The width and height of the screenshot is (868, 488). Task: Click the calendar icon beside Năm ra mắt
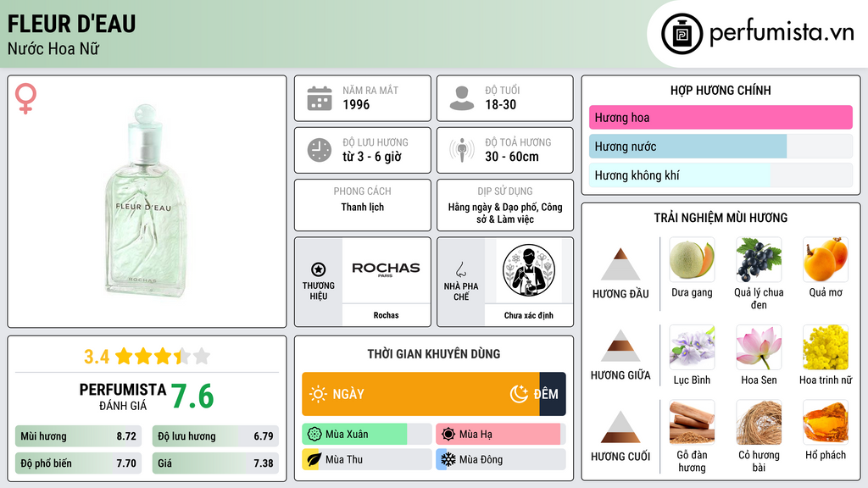(x=320, y=98)
